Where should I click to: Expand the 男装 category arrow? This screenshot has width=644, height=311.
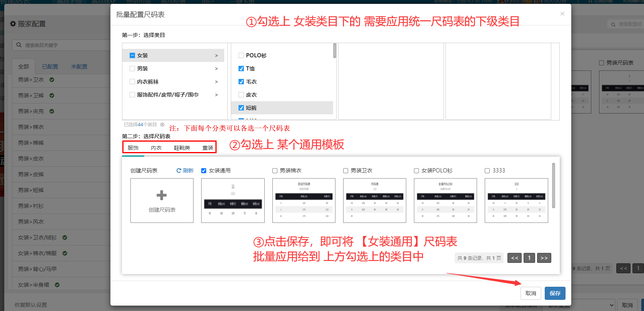pyautogui.click(x=216, y=69)
